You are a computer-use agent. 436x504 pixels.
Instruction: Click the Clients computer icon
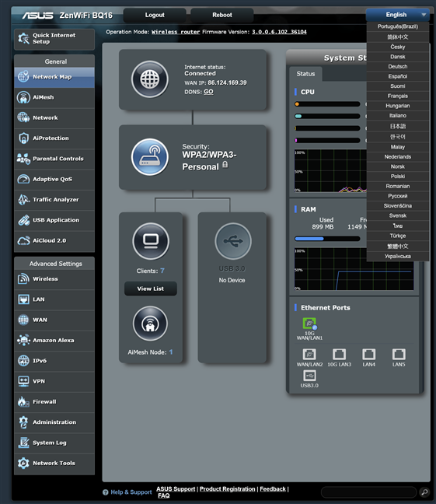pyautogui.click(x=151, y=241)
